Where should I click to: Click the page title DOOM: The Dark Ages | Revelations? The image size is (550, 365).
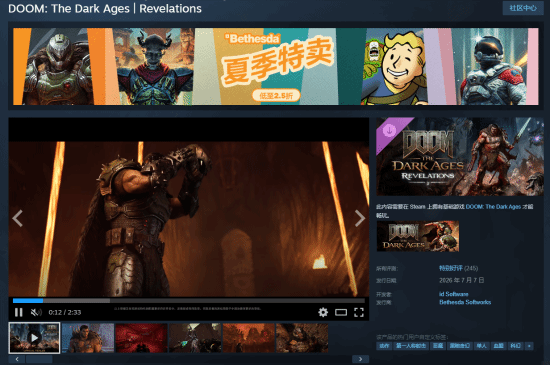pyautogui.click(x=105, y=8)
